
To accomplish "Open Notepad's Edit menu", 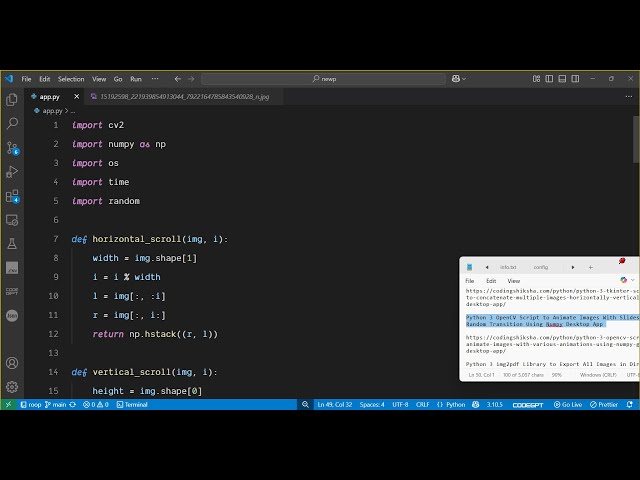I will pos(491,281).
